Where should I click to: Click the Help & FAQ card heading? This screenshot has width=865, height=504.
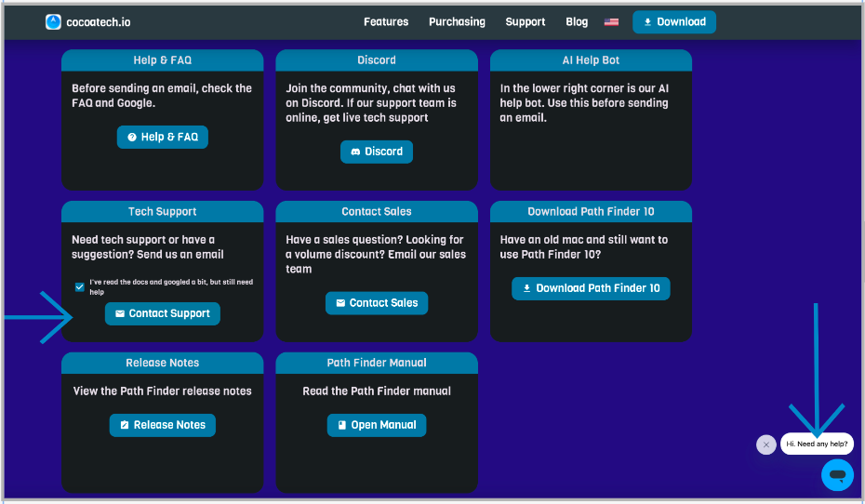(162, 60)
